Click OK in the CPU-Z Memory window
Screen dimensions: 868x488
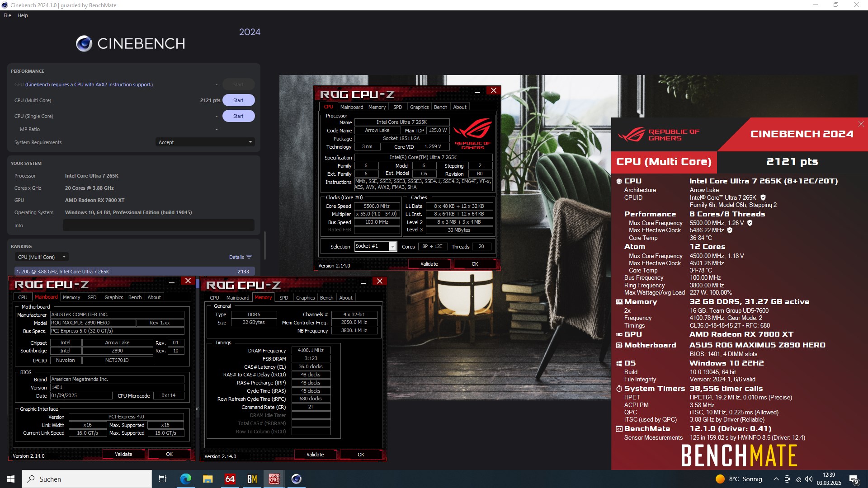tap(361, 455)
